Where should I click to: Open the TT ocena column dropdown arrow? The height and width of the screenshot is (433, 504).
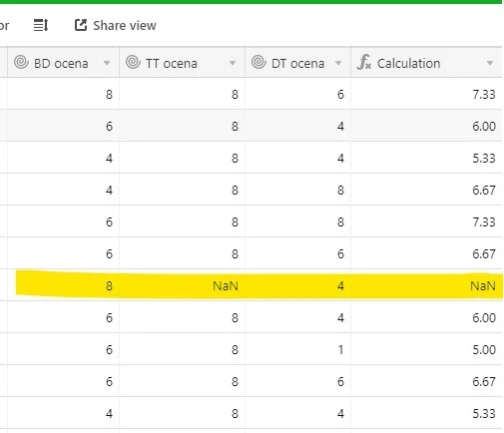pos(233,63)
